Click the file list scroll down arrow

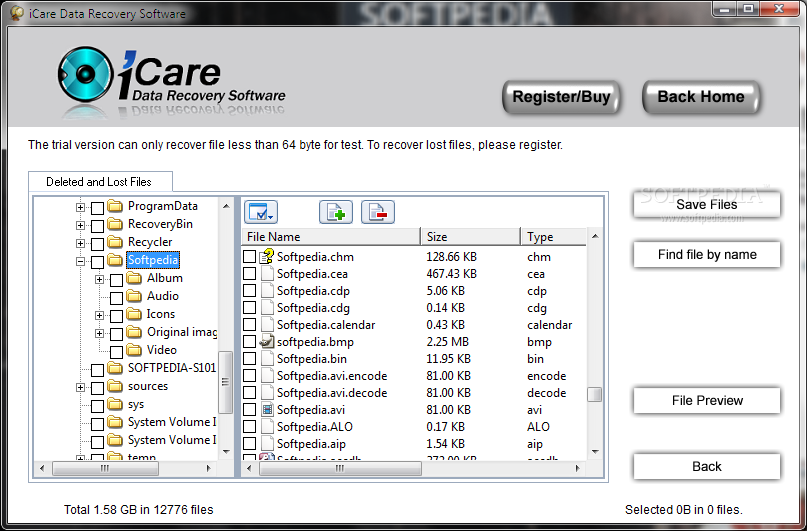594,452
